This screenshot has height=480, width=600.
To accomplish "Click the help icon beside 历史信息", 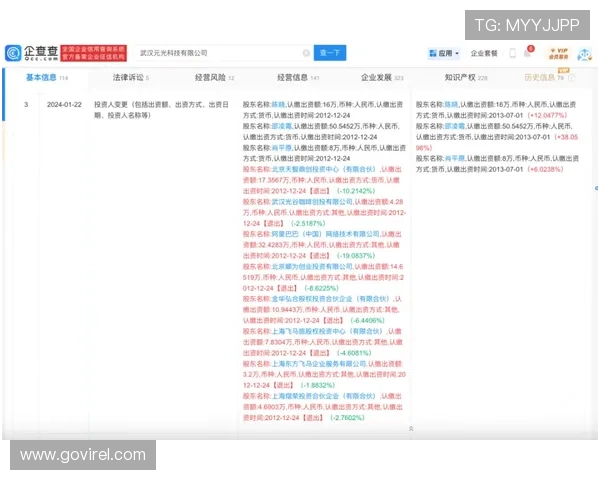I will tap(571, 78).
